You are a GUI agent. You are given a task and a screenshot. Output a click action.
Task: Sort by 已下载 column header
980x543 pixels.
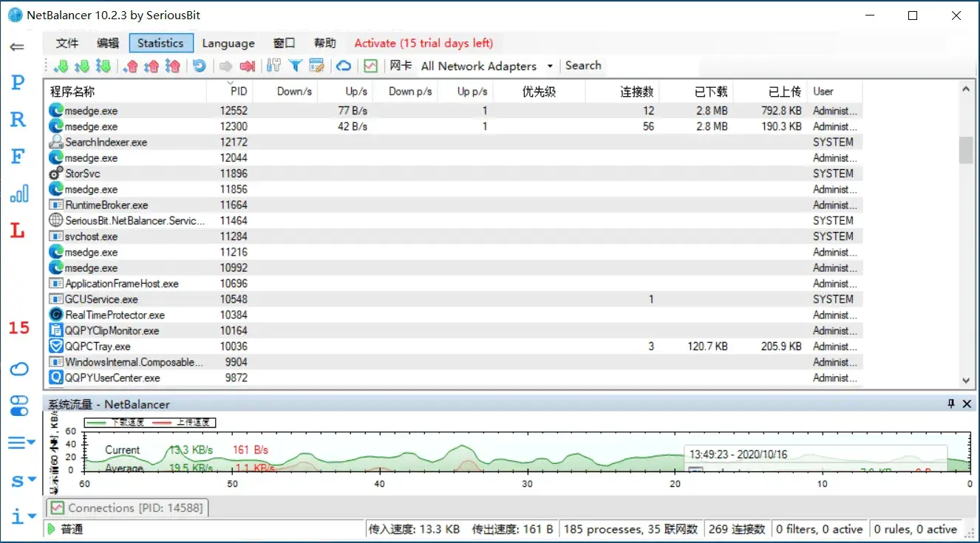(695, 92)
